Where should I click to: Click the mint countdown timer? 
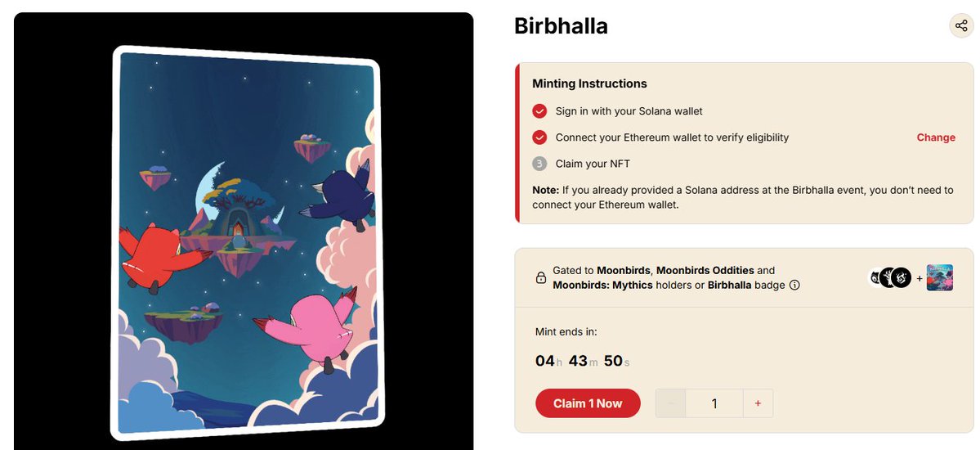(582, 361)
